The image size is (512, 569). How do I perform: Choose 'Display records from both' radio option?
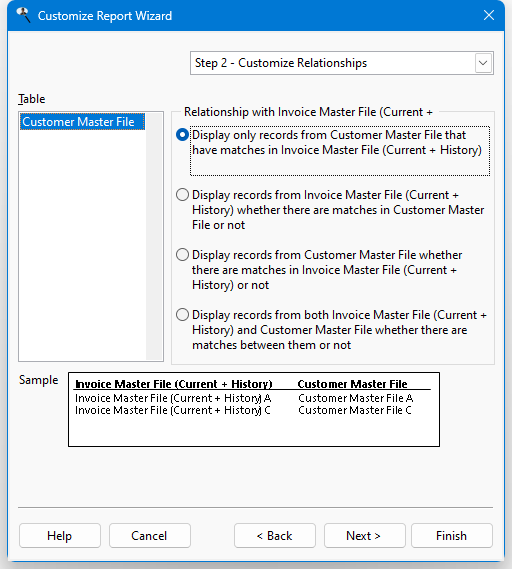pos(182,315)
